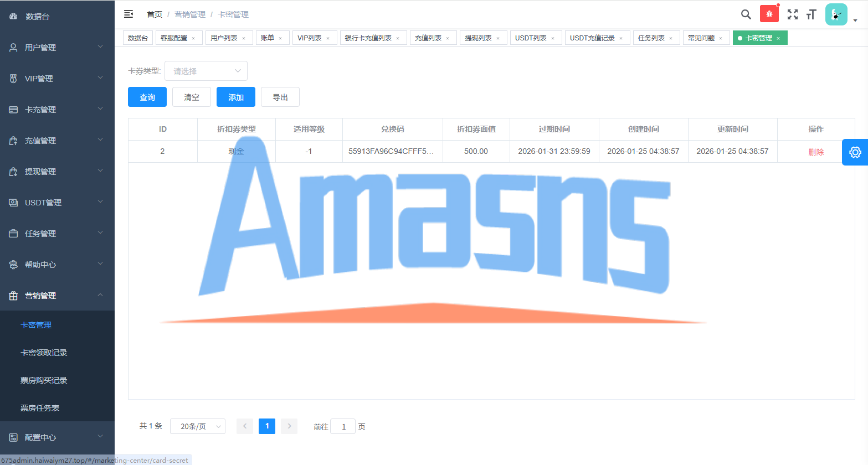Click the 添加 add button
This screenshot has height=465, width=868.
click(x=236, y=97)
